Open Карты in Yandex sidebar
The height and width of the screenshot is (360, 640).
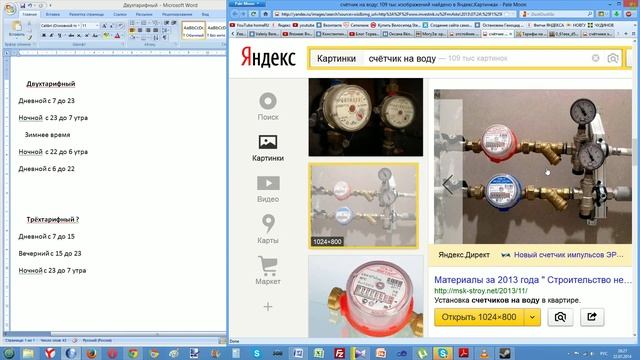pos(268,229)
